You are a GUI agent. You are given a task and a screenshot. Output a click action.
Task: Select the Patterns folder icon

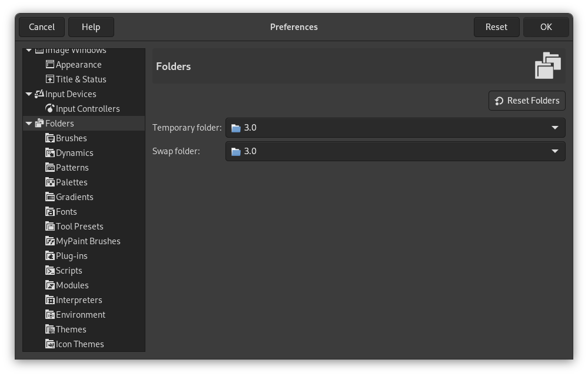coord(50,167)
